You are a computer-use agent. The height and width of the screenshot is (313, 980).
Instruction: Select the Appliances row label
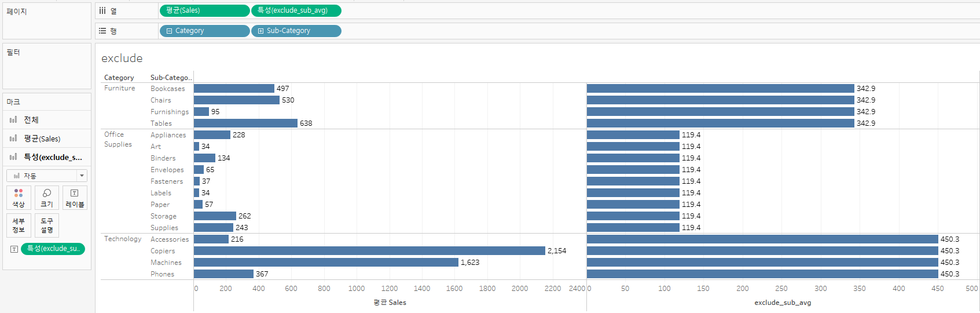pyautogui.click(x=168, y=135)
